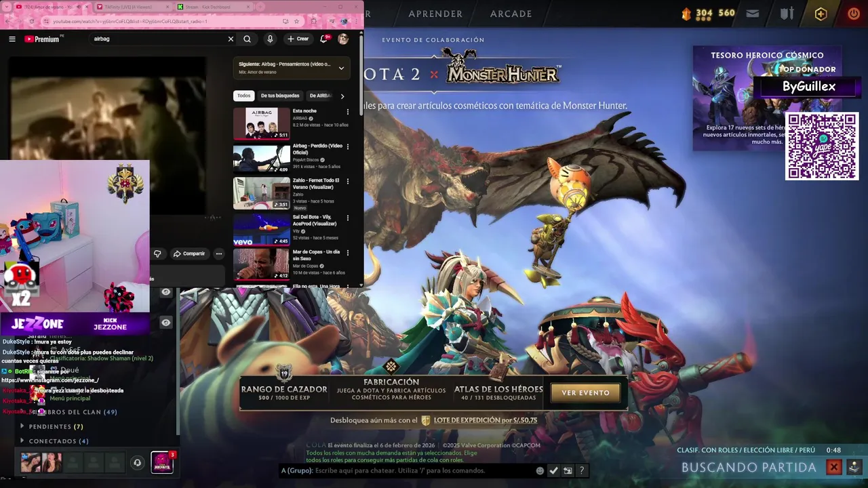Viewport: 868px width, 488px height.
Task: Select first party member portrait
Action: [31, 463]
